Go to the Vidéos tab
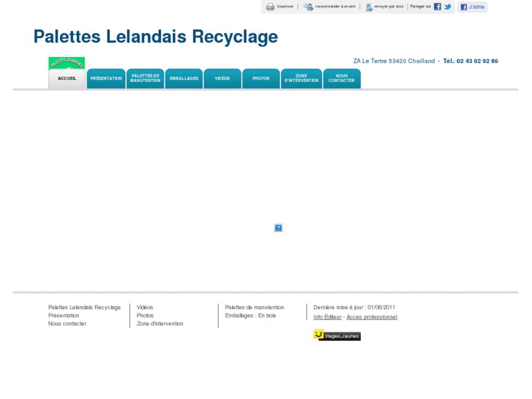 [222, 78]
